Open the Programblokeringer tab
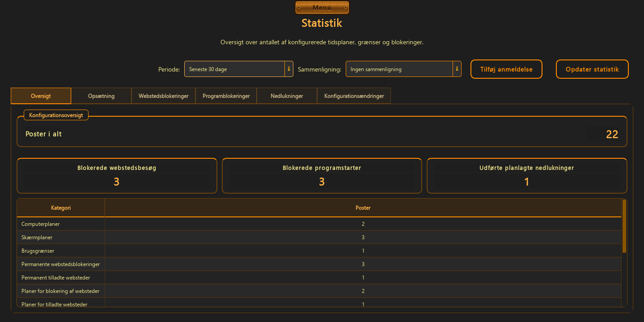644x322 pixels. tap(226, 96)
